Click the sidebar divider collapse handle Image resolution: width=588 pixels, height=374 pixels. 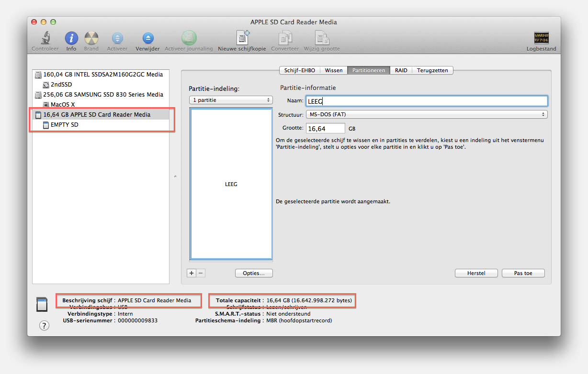click(175, 177)
